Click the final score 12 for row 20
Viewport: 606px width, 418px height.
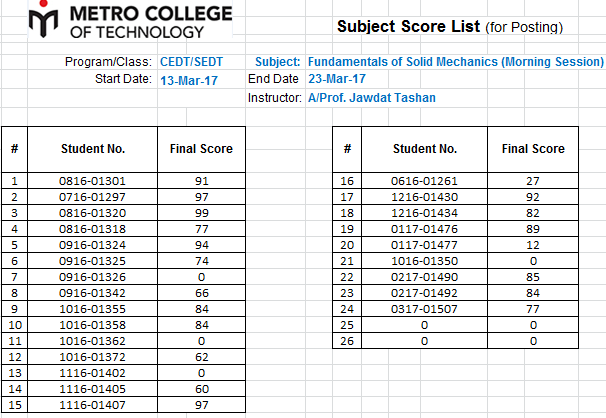pyautogui.click(x=533, y=245)
